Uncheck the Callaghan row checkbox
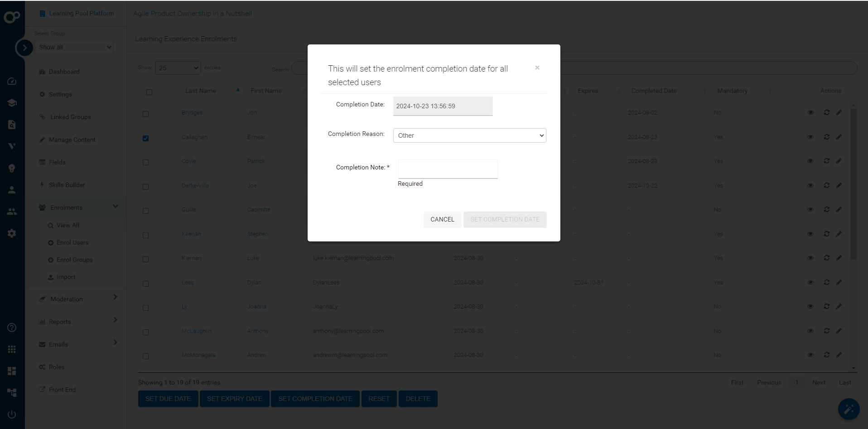This screenshot has height=429, width=868. 145,138
